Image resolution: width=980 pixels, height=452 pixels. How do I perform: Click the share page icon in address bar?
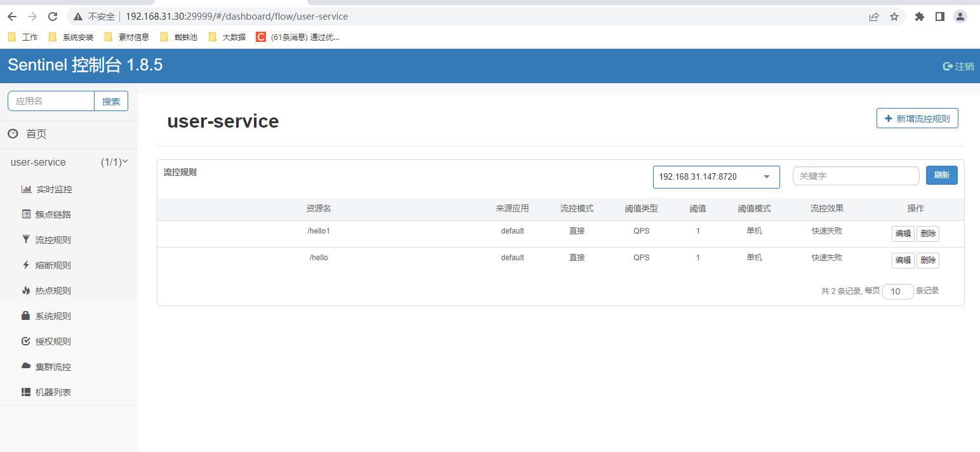click(874, 17)
